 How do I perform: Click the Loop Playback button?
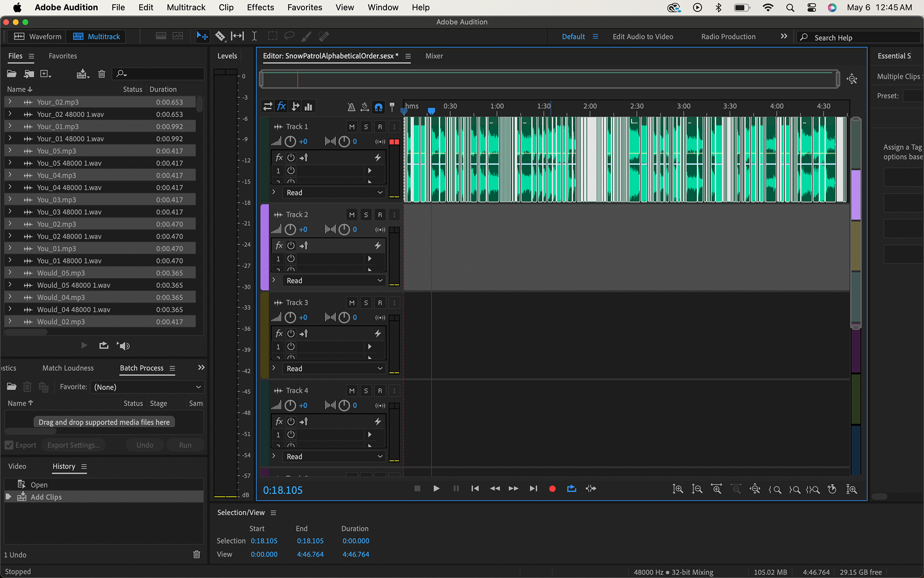point(571,489)
